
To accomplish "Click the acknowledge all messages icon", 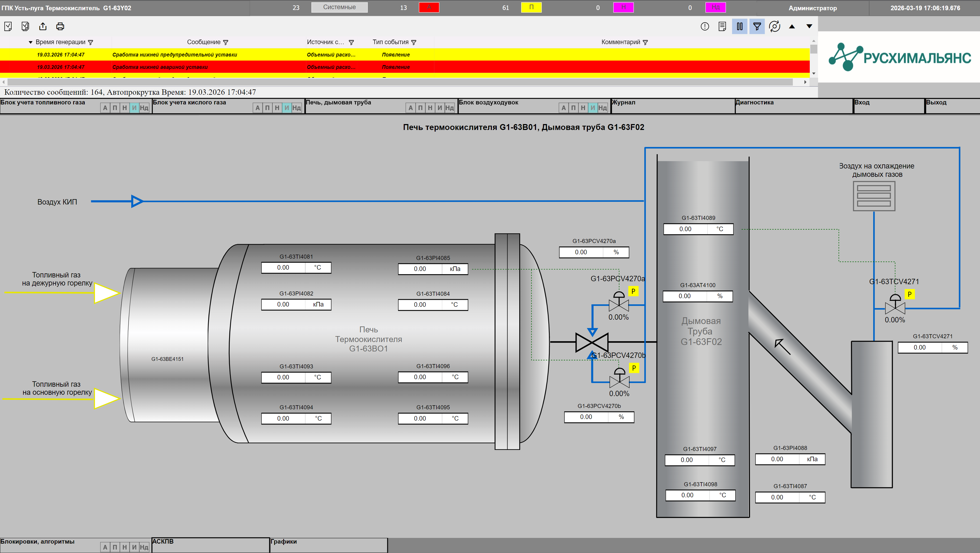I will coord(25,26).
